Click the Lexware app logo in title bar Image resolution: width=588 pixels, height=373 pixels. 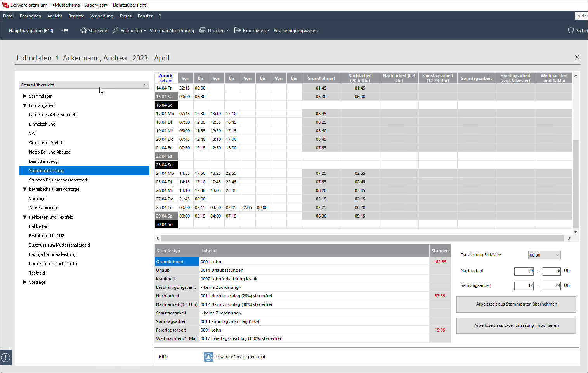pyautogui.click(x=5, y=5)
